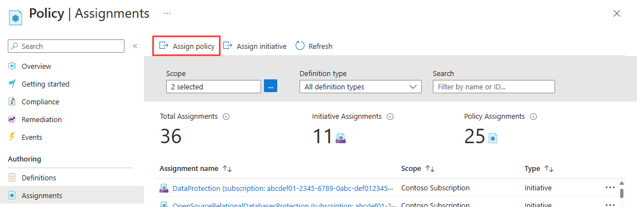Open Overview in the sidebar
The height and width of the screenshot is (207, 644).
pos(36,66)
